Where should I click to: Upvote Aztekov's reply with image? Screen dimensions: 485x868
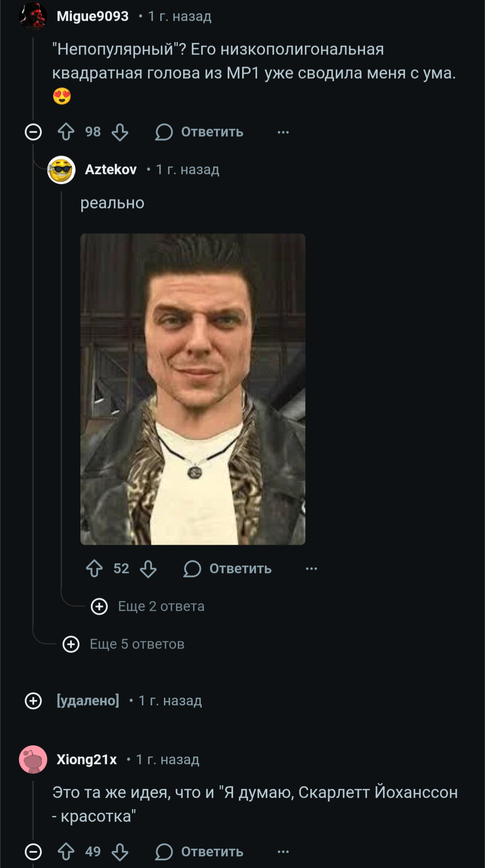point(94,569)
